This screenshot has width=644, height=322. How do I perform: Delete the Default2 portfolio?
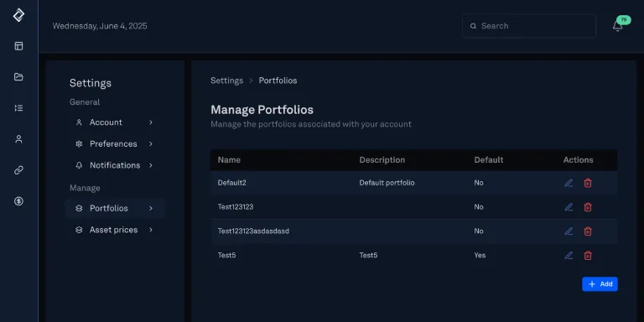click(x=588, y=183)
